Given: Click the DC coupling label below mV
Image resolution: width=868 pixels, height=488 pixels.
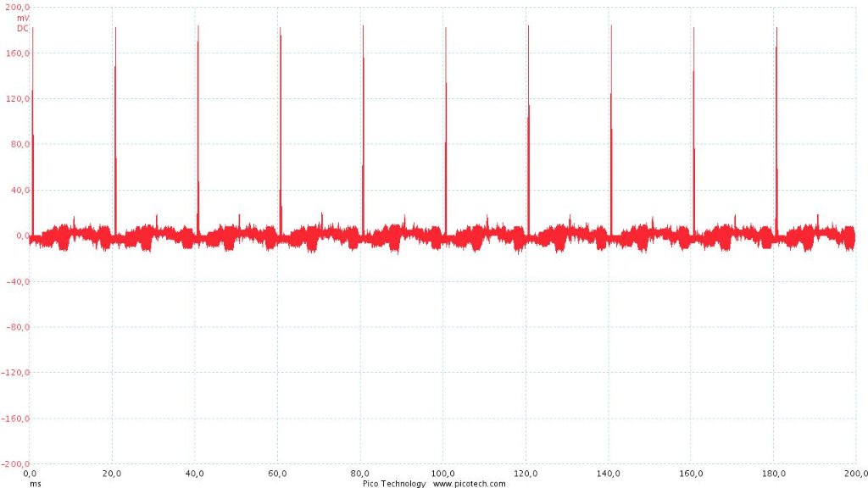Looking at the screenshot, I should point(23,28).
